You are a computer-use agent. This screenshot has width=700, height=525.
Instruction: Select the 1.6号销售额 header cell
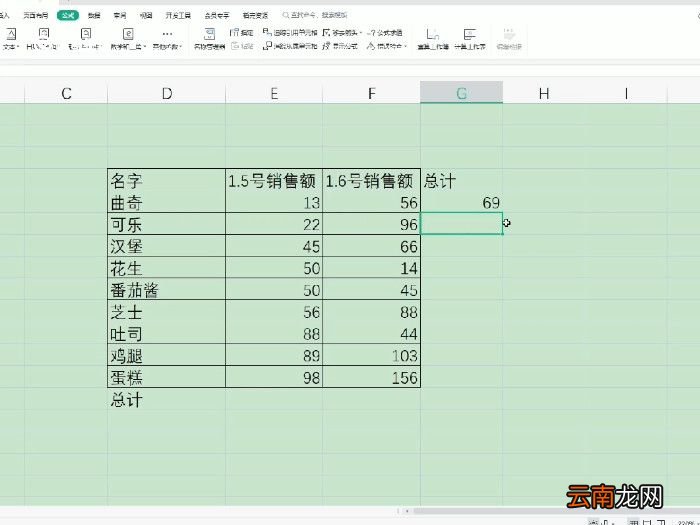point(371,180)
